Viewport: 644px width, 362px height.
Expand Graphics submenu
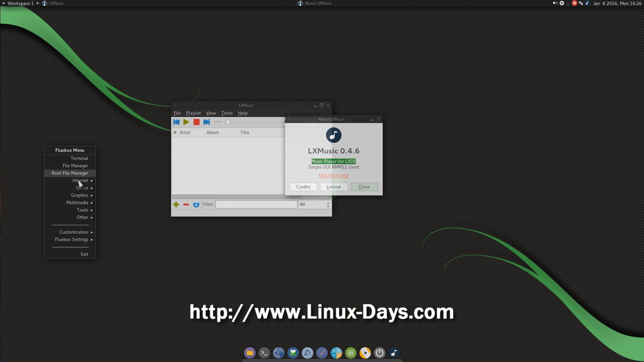70,195
